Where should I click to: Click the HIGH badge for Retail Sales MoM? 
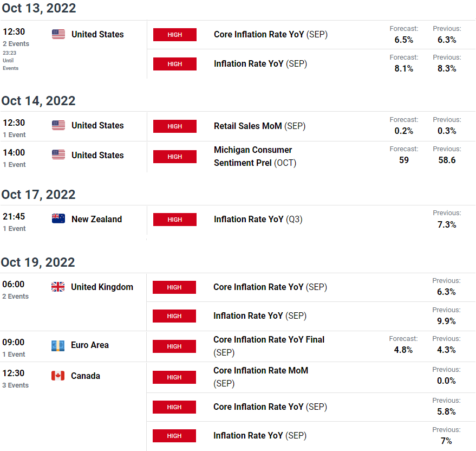coord(175,126)
